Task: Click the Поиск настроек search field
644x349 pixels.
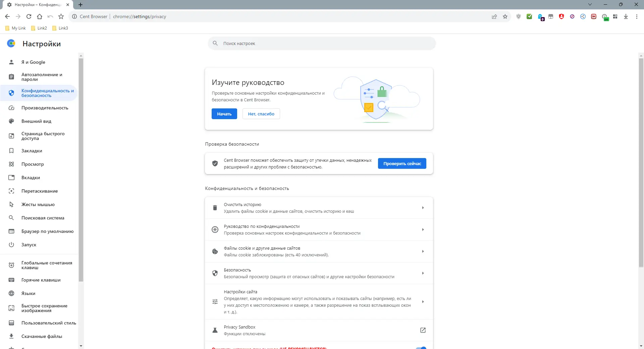Action: (x=322, y=43)
